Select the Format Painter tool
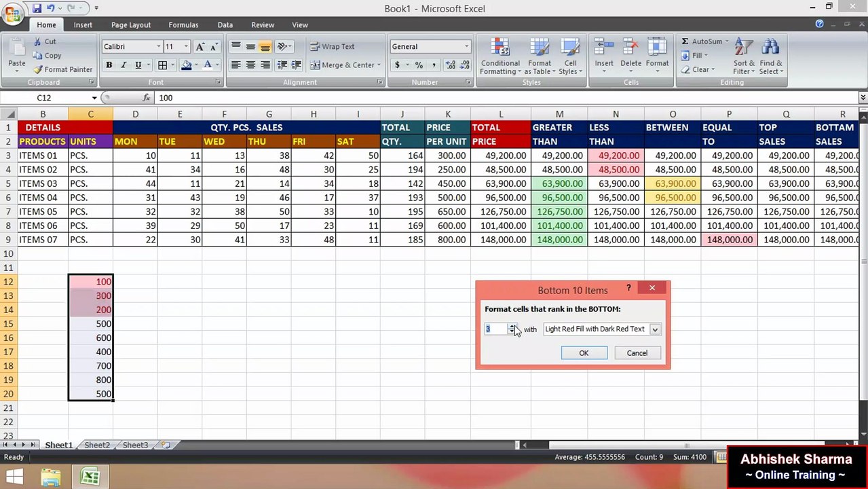868x489 pixels. (62, 69)
